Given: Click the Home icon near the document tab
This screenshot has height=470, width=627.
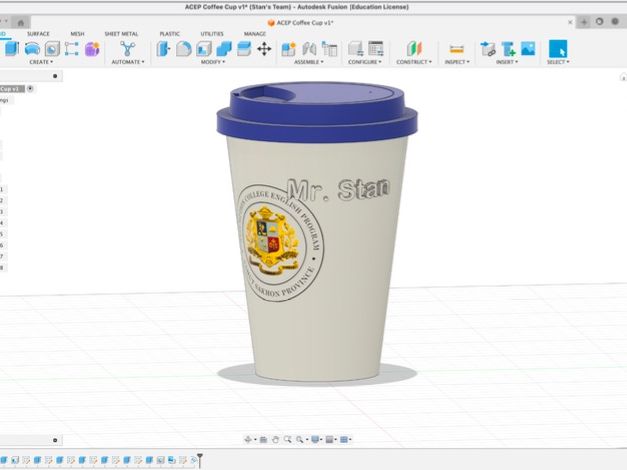Looking at the screenshot, I should [21, 22].
